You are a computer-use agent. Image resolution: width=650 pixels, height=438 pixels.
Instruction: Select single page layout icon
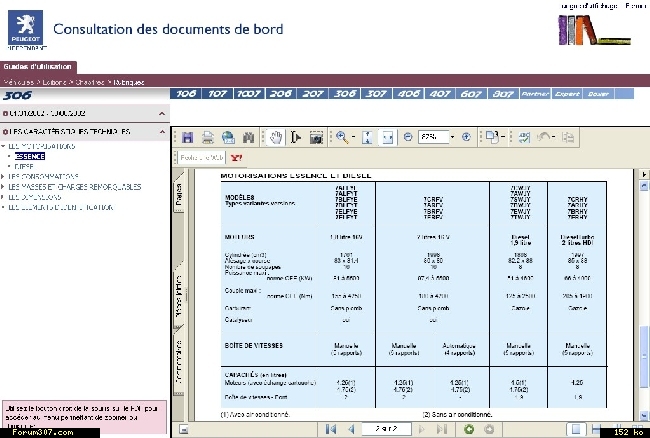[x=576, y=429]
